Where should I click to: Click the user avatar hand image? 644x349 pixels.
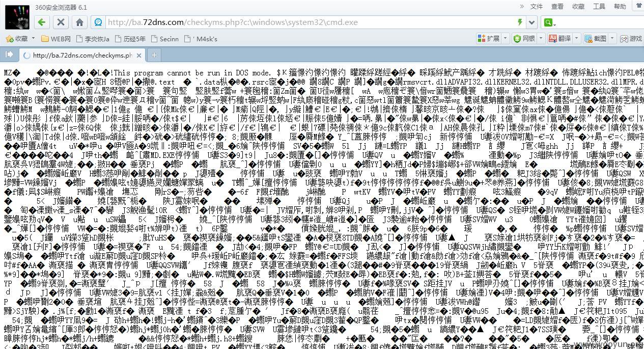17,17
